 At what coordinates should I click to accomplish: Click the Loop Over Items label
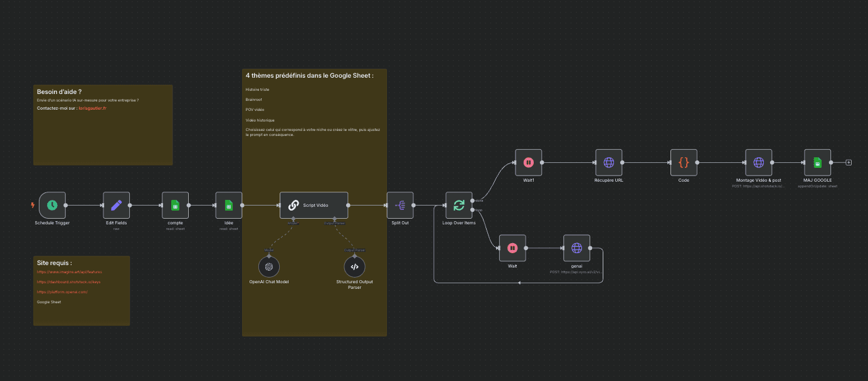coord(459,223)
